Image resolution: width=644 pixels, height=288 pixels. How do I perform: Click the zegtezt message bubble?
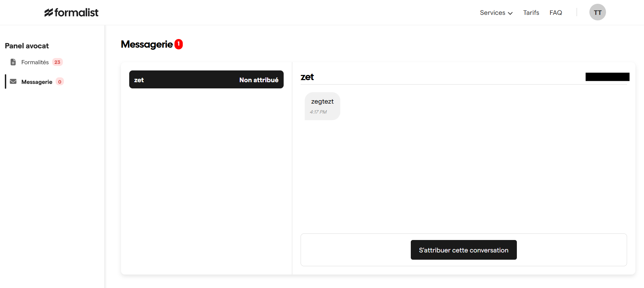click(x=322, y=102)
